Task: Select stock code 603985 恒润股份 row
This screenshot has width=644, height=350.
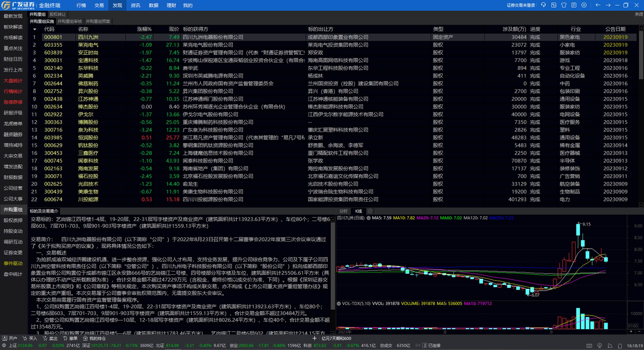Action: [x=332, y=138]
